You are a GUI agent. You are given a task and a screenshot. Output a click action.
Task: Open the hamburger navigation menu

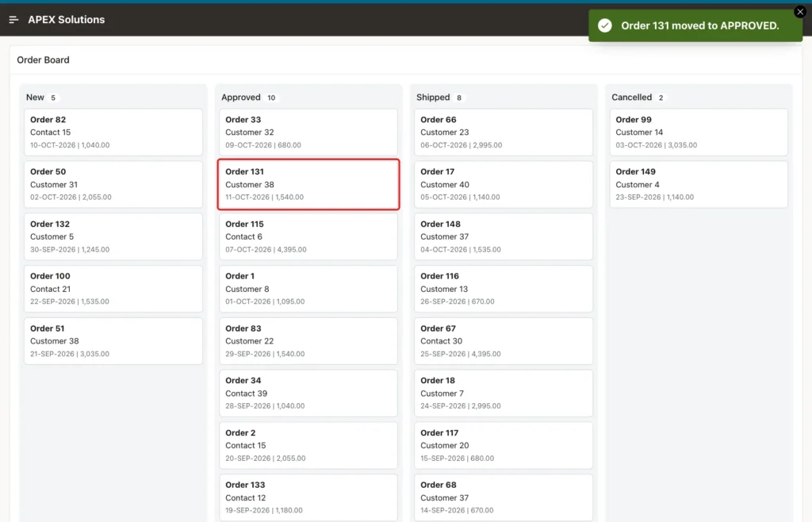(x=14, y=20)
